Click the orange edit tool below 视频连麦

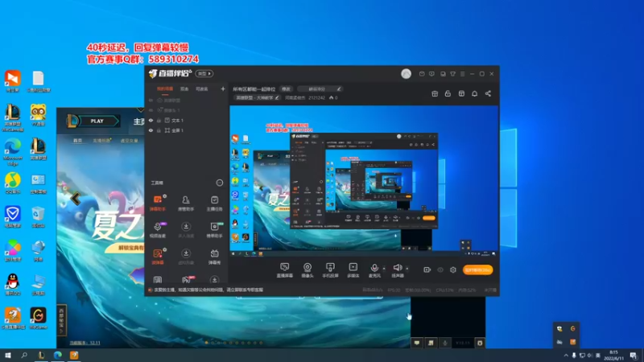click(x=158, y=257)
